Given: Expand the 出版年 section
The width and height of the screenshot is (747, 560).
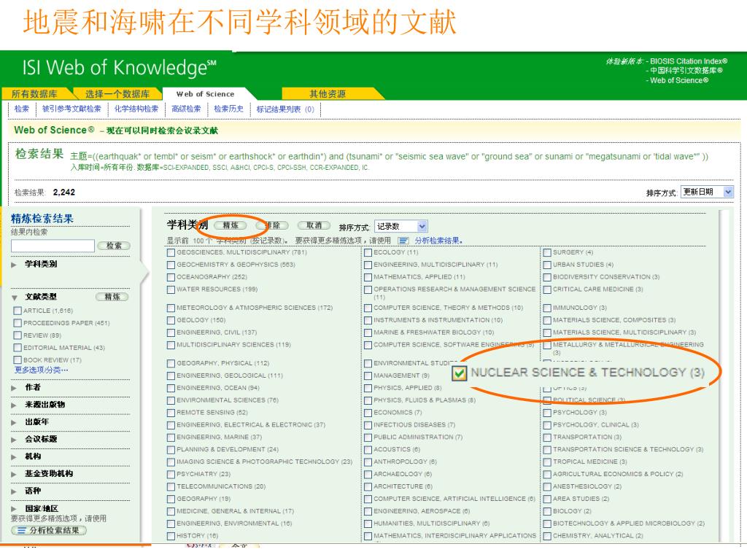Looking at the screenshot, I should click(14, 422).
